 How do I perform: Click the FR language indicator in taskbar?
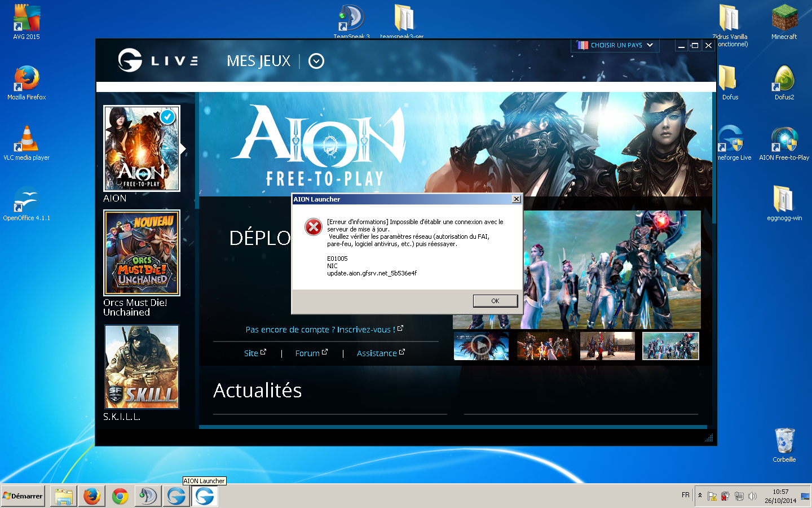tap(686, 495)
